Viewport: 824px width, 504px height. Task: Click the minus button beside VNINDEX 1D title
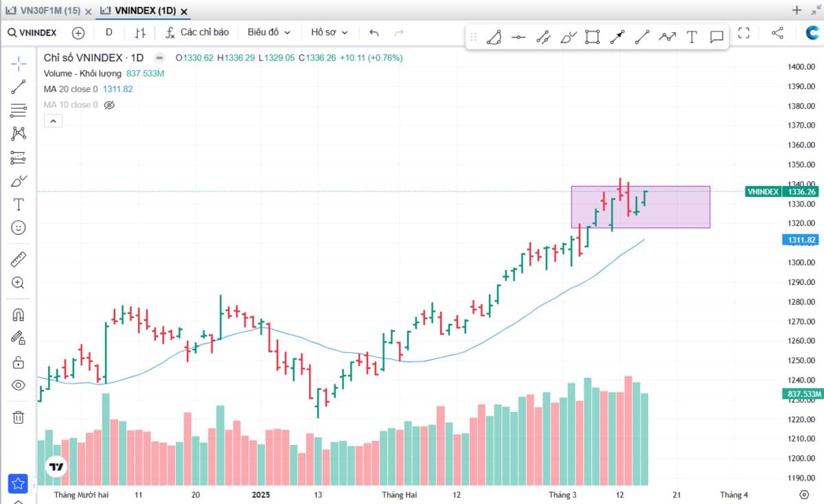(x=159, y=58)
